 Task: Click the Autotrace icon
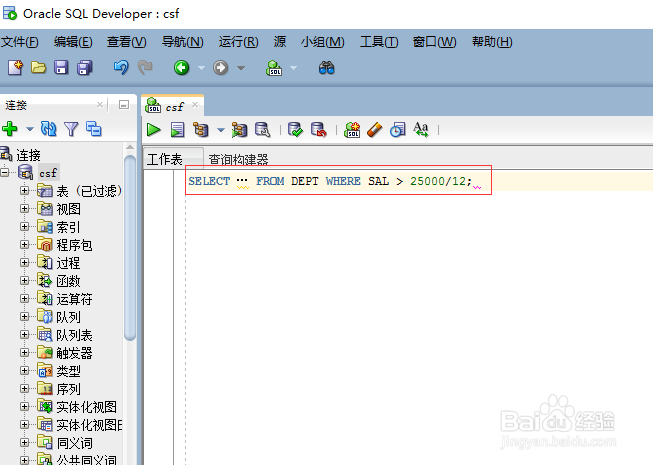pos(239,130)
